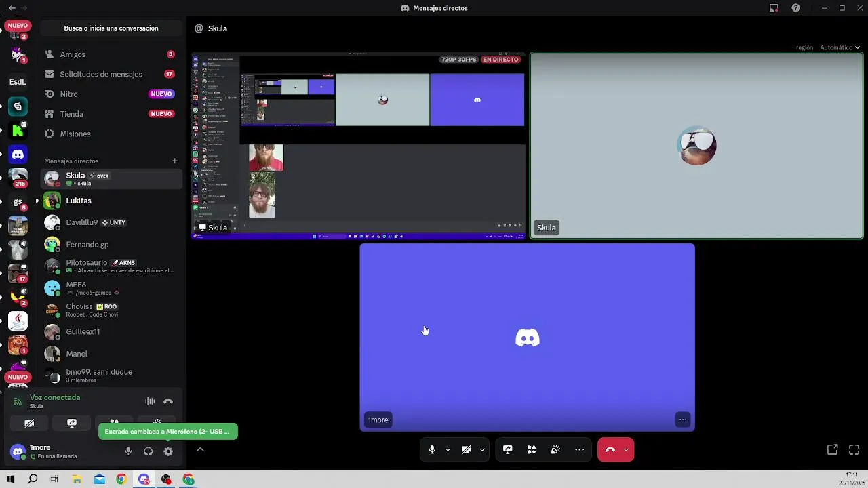Open the Java logo server

click(18, 321)
